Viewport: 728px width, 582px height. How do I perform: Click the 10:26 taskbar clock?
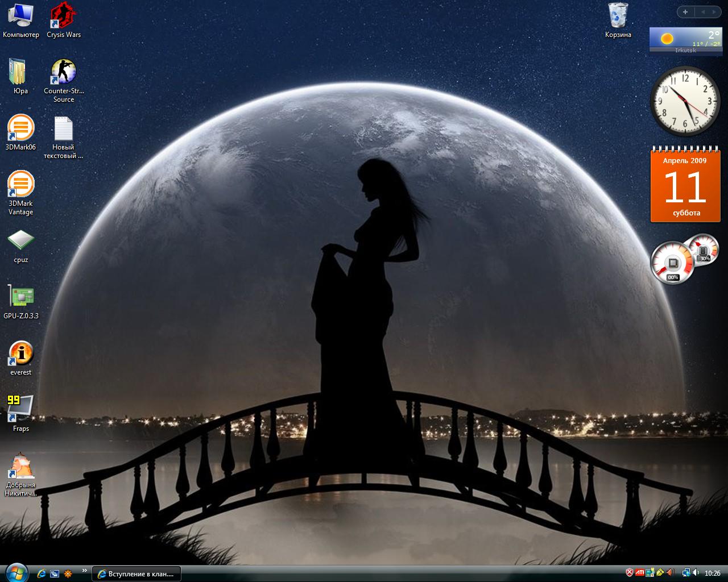(x=713, y=573)
